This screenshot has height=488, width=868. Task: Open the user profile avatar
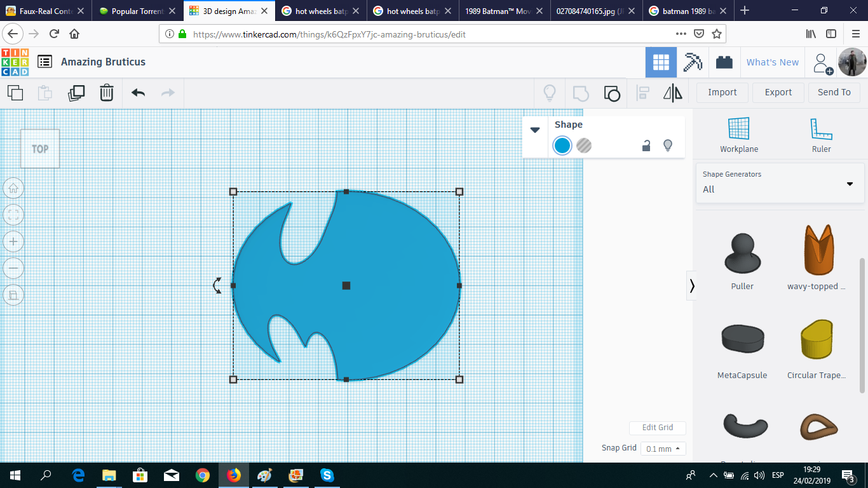point(852,62)
